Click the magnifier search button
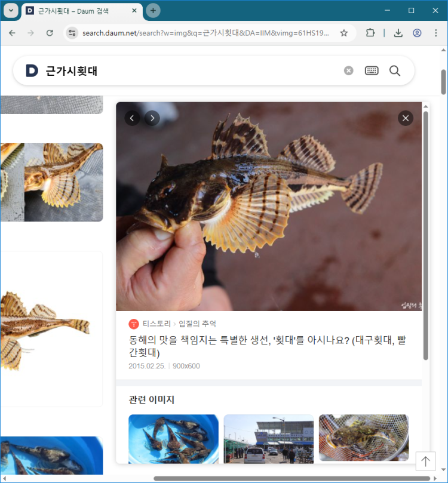 pos(395,71)
